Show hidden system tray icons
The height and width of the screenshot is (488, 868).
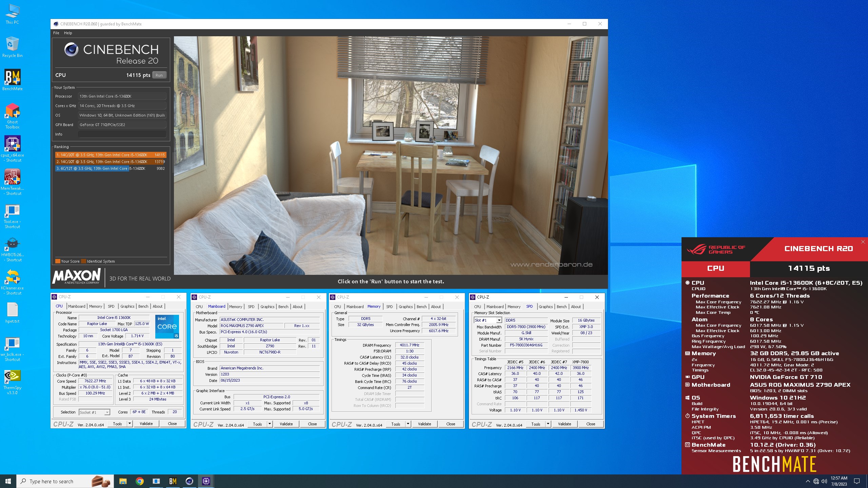808,481
